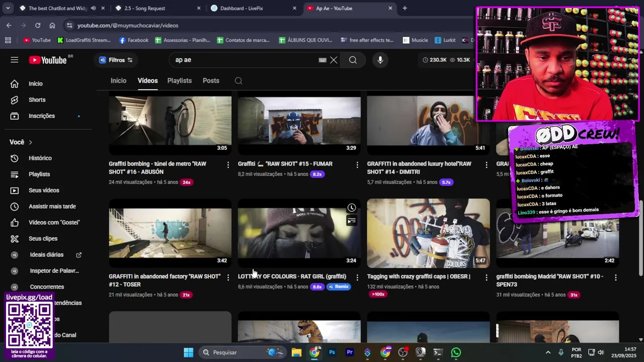Screen dimensions: 644x362
Task: Open more options for RAW SHOT #12 TOSER
Action: [228, 277]
